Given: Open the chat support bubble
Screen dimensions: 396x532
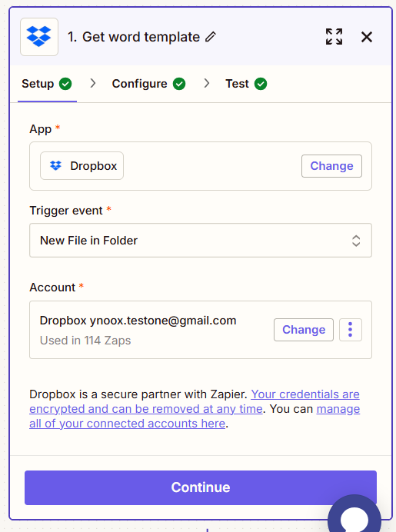Looking at the screenshot, I should [x=354, y=514].
